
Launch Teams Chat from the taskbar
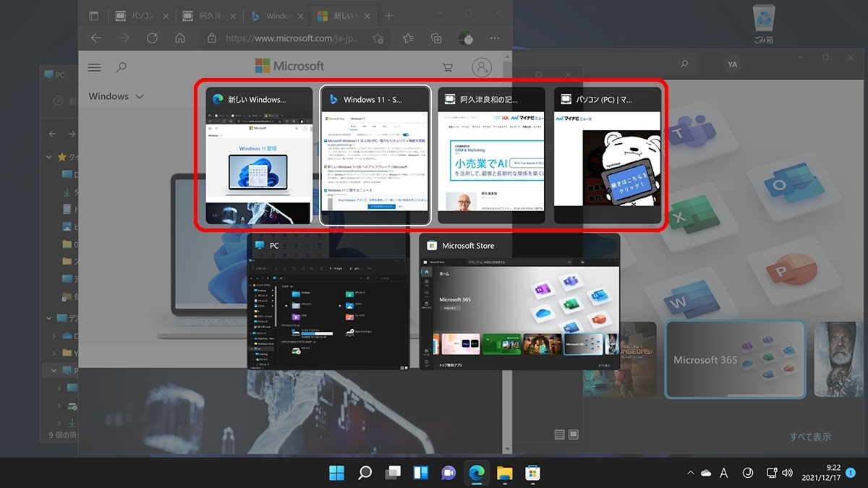click(448, 473)
